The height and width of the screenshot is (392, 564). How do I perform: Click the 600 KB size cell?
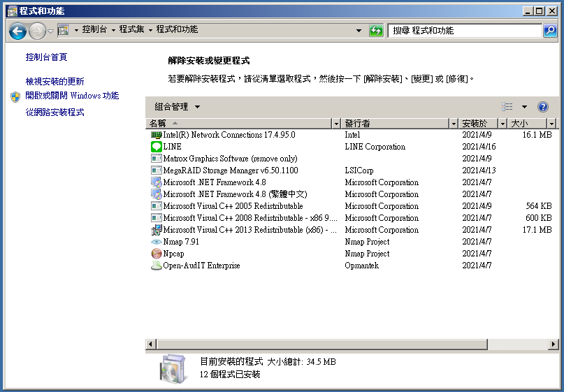coord(539,218)
